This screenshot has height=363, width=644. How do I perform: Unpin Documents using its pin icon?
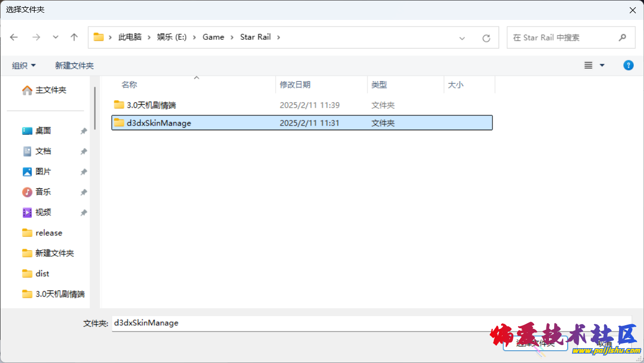[x=84, y=152]
